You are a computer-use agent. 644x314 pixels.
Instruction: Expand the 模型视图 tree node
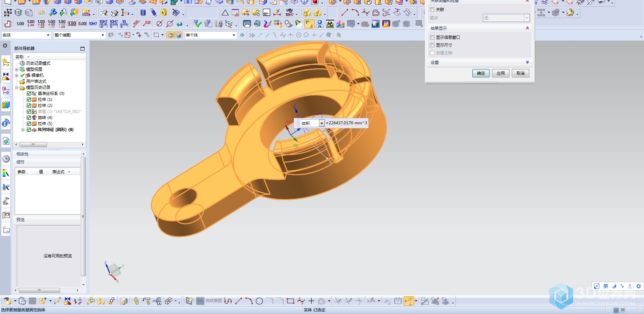[16, 69]
